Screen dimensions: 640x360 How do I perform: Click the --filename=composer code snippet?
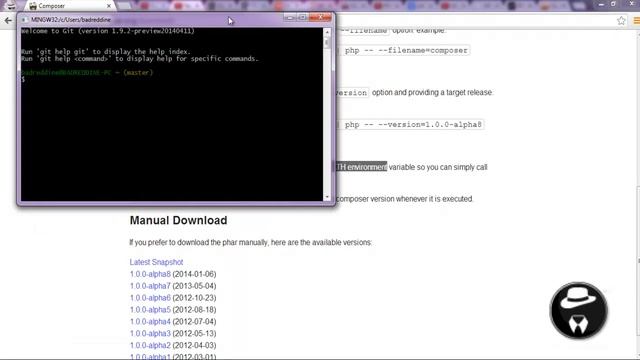coord(406,51)
